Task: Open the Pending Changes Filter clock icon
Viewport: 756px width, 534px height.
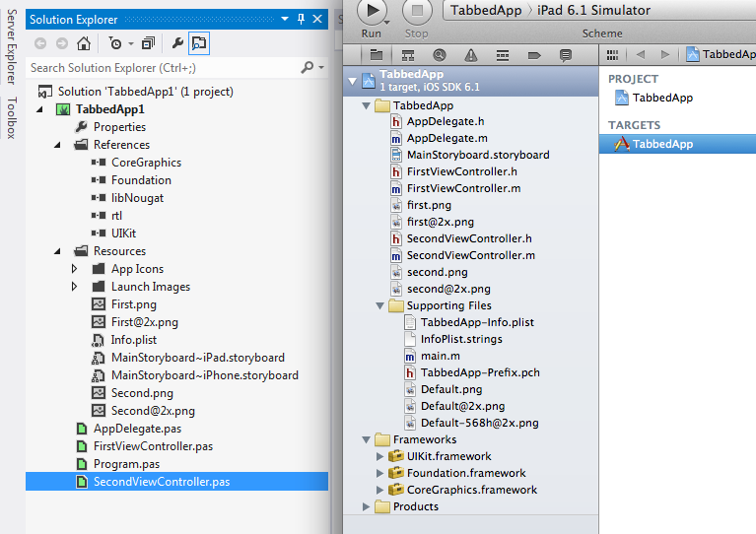Action: pyautogui.click(x=115, y=44)
